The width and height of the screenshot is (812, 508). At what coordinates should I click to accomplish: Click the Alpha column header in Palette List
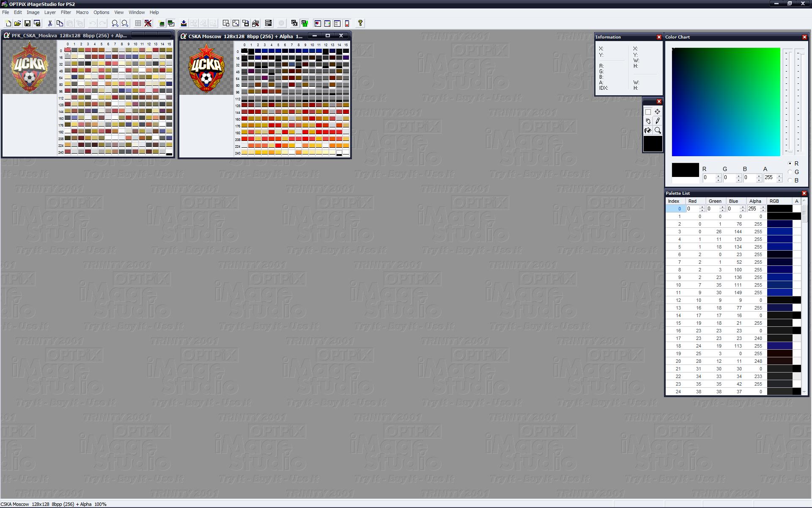pos(755,201)
